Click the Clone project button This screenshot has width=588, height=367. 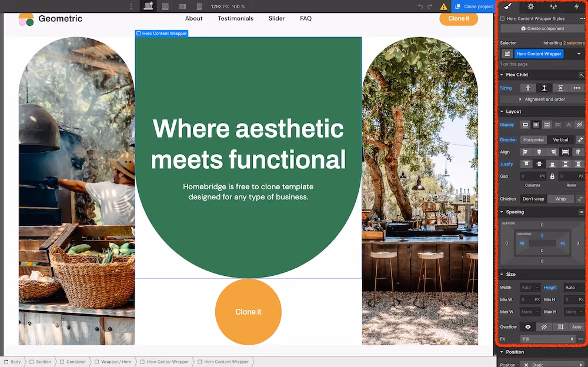tap(473, 6)
